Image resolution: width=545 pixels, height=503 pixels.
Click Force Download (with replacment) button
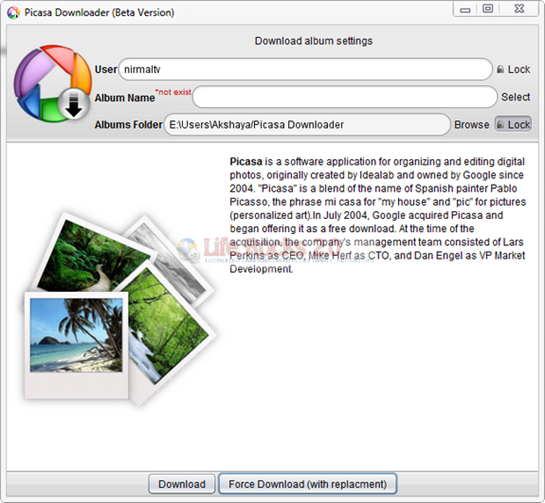pyautogui.click(x=308, y=484)
